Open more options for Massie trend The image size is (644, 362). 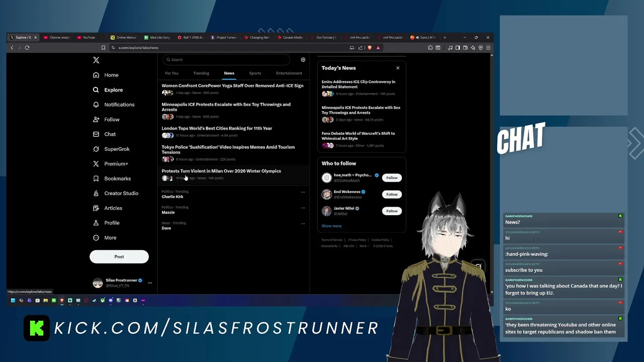303,208
